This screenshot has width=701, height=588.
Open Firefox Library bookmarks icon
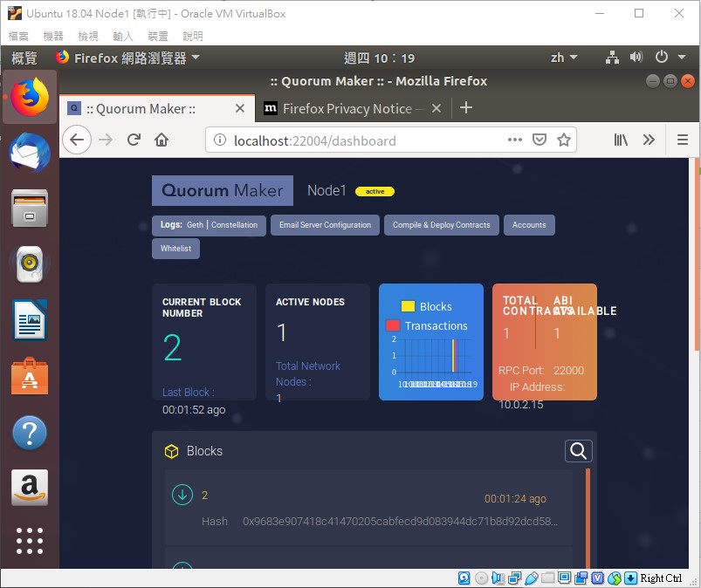coord(621,140)
